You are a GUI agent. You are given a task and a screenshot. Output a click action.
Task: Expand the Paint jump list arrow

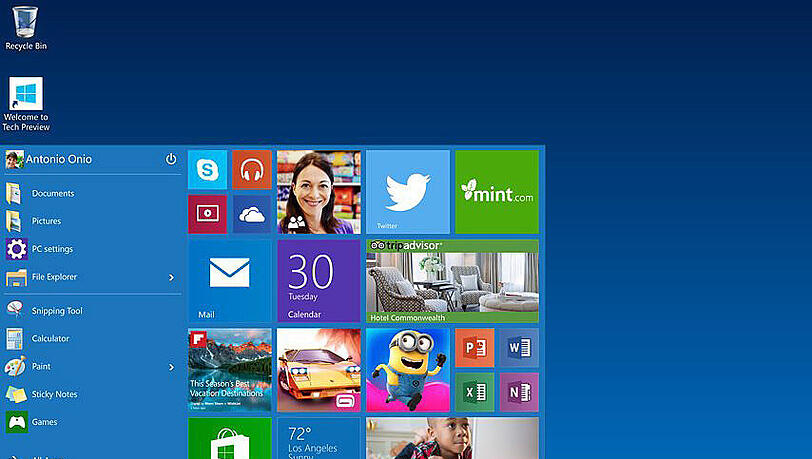click(171, 367)
